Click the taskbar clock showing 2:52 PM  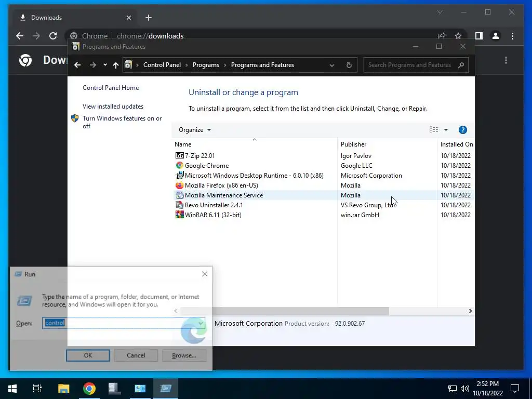pos(488,389)
